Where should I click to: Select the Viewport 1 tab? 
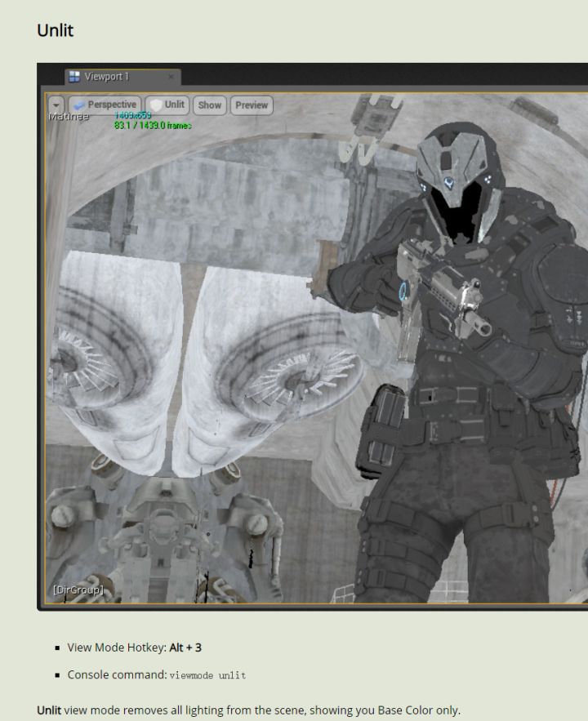(x=122, y=77)
